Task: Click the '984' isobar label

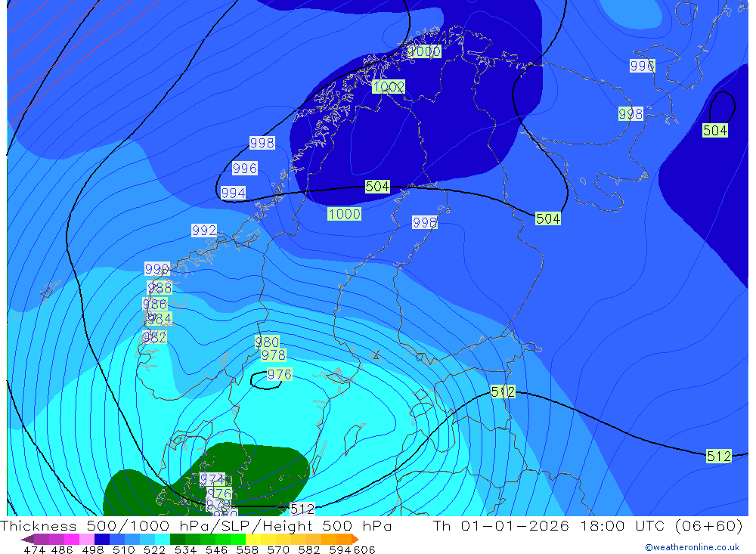Action: (159, 319)
